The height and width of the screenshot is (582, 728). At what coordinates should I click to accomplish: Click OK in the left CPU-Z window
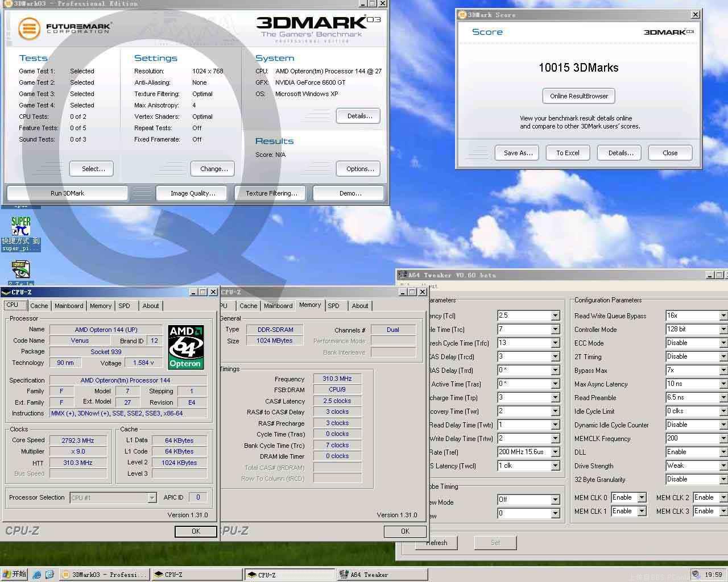coord(196,531)
